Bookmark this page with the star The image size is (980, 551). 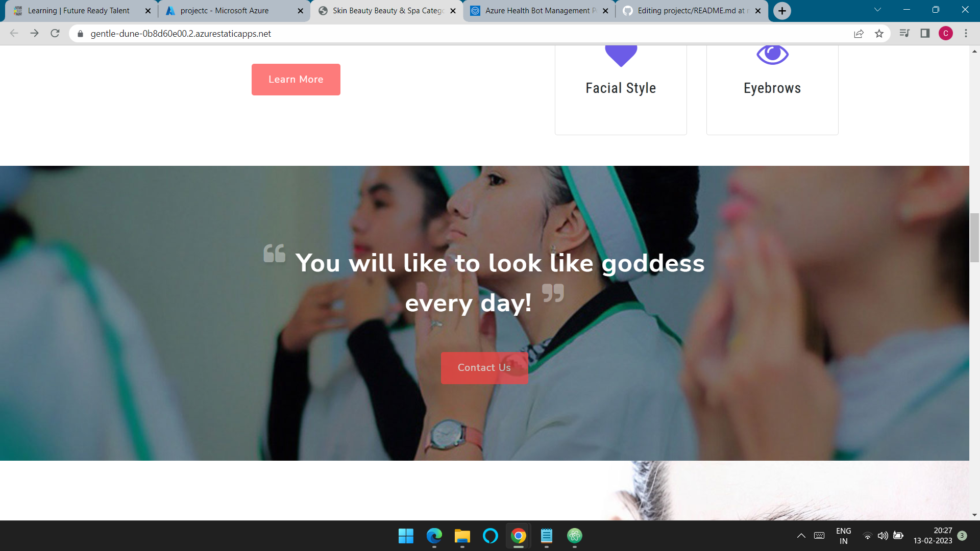[x=879, y=34]
